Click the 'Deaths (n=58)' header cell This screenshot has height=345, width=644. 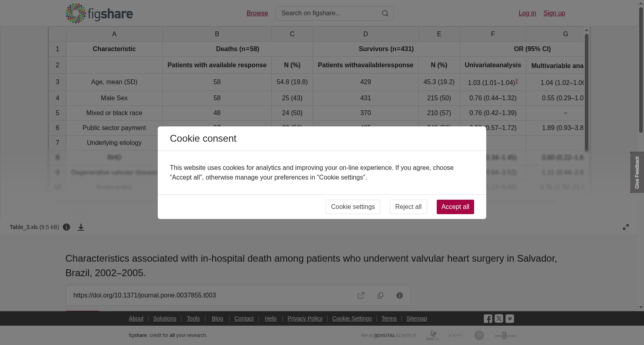(x=237, y=49)
